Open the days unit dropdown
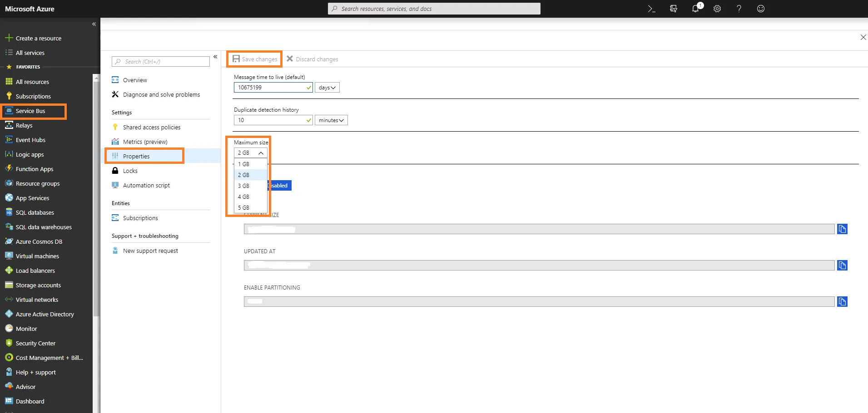The width and height of the screenshot is (868, 413). coord(327,88)
